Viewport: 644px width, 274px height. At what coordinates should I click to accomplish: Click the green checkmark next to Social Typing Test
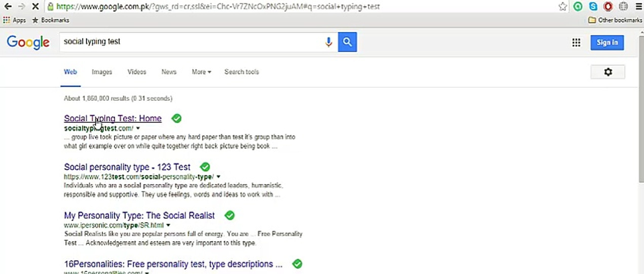(176, 118)
